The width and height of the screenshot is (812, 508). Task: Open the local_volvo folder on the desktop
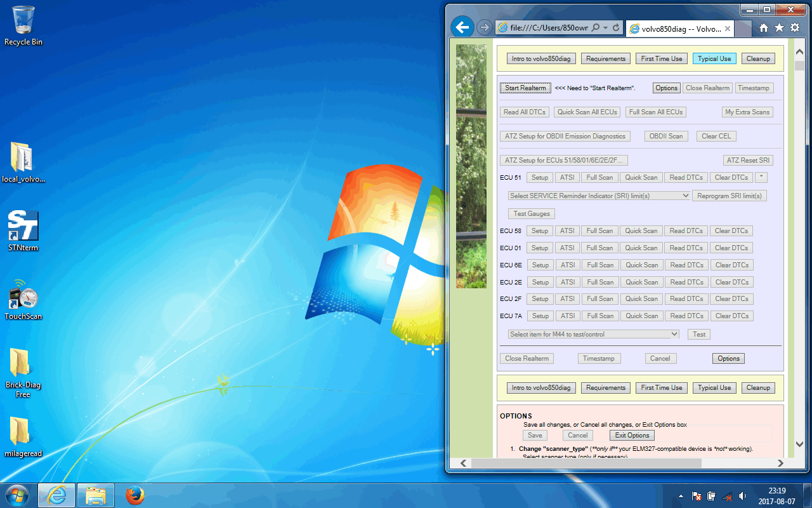23,163
